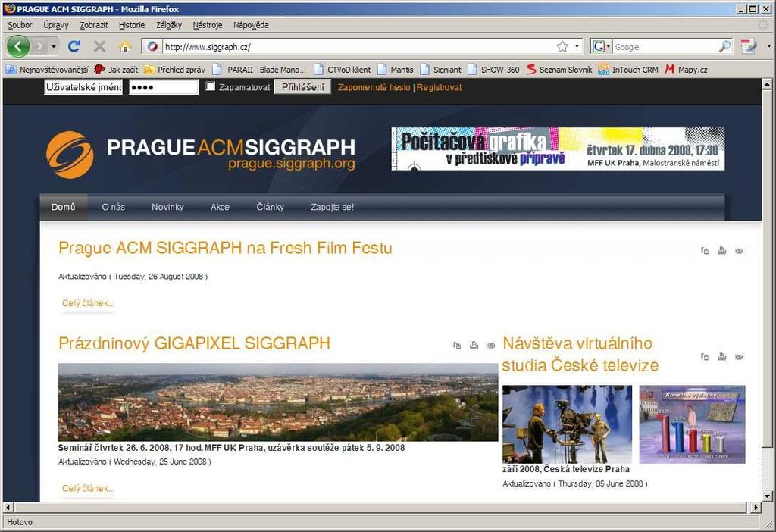Viewport: 776px width, 532px height.
Task: Open the Mapy.cz bookmark
Action: pos(685,70)
